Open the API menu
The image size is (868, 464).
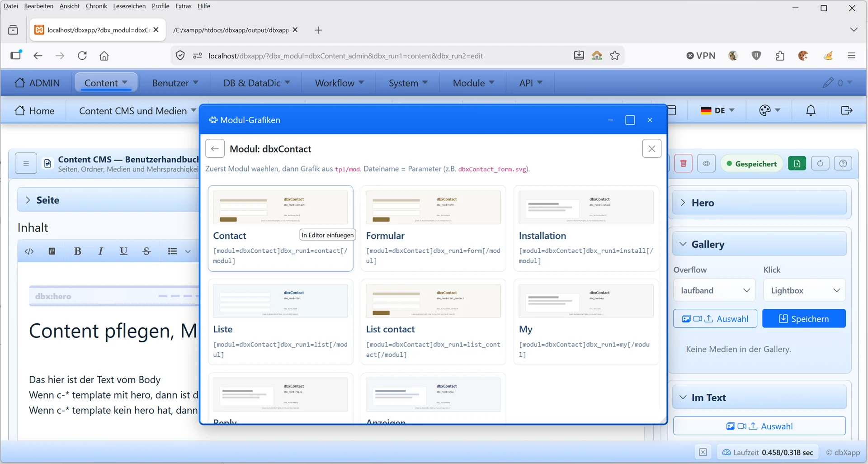531,83
